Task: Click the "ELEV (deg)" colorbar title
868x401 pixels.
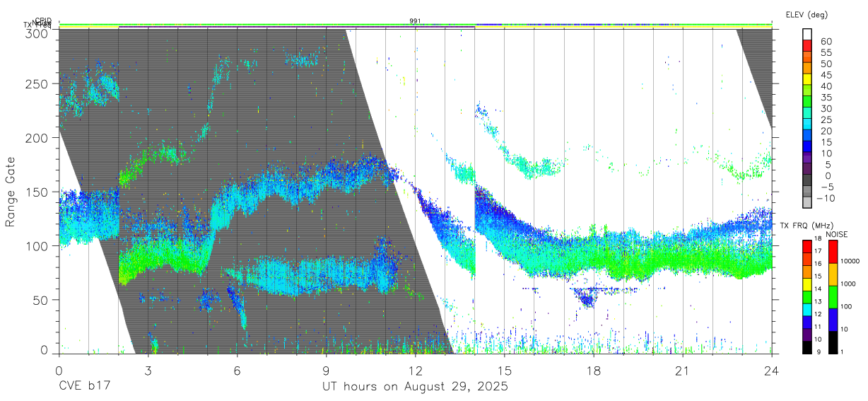Action: coord(807,14)
